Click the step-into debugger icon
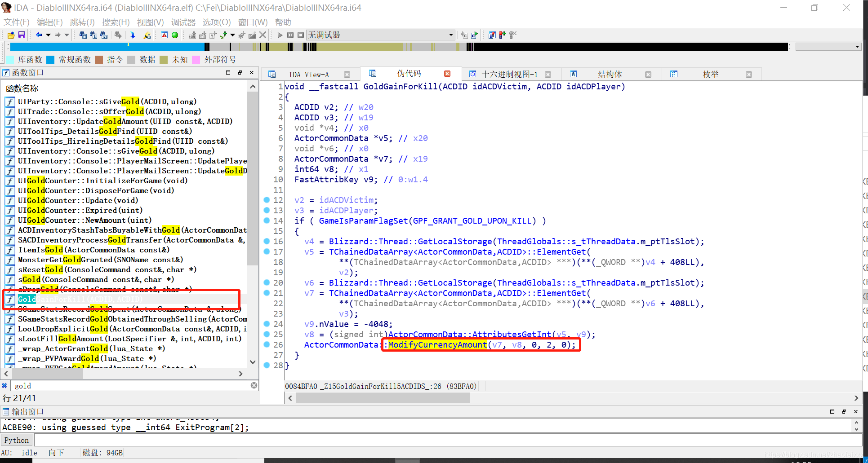The image size is (868, 463). tap(464, 35)
